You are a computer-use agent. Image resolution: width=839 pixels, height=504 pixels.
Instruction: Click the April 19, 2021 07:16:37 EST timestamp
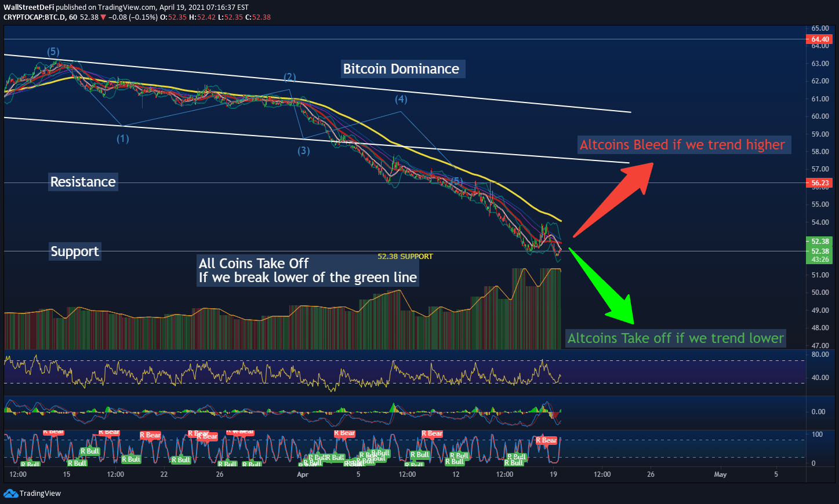point(204,7)
